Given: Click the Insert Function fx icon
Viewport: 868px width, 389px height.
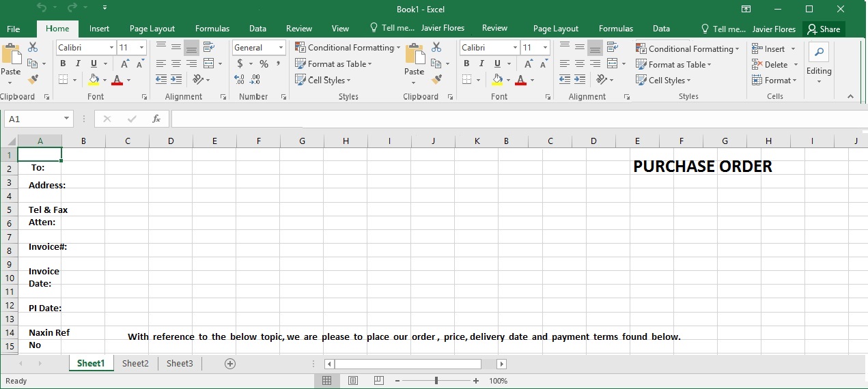Looking at the screenshot, I should (156, 119).
